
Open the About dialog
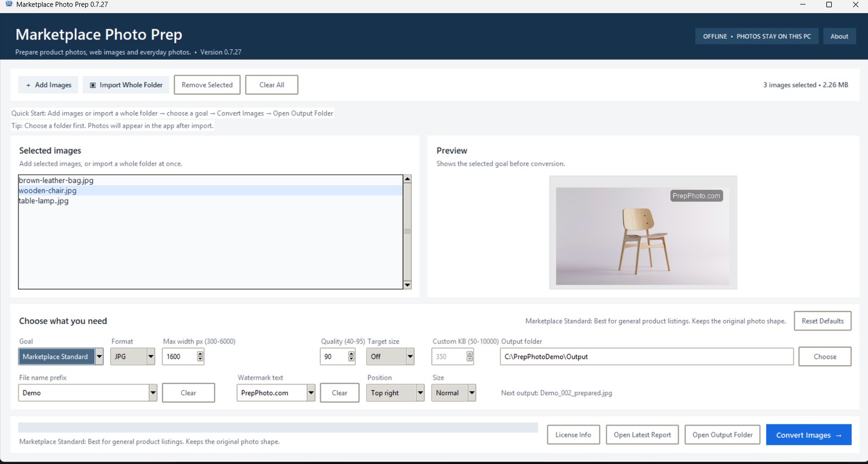(x=839, y=36)
